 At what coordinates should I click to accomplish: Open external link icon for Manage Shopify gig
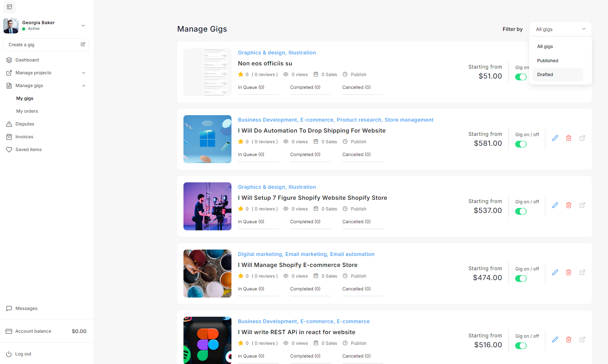(582, 272)
